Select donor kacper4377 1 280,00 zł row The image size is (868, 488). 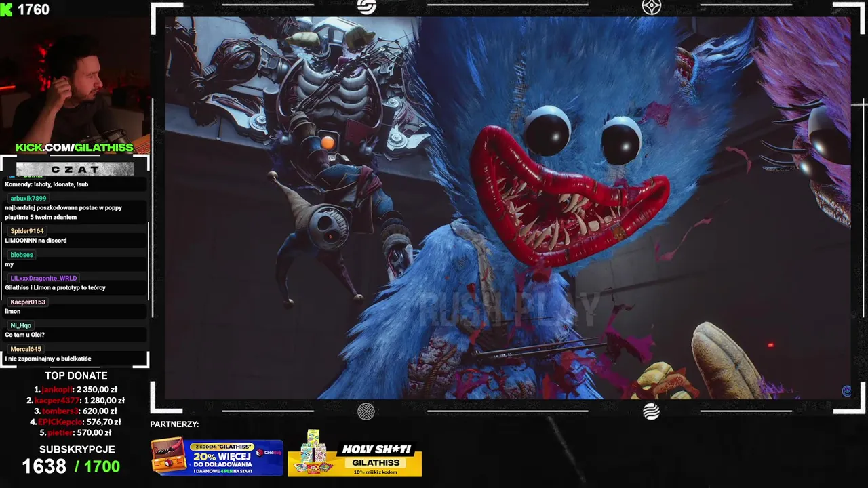pos(76,401)
